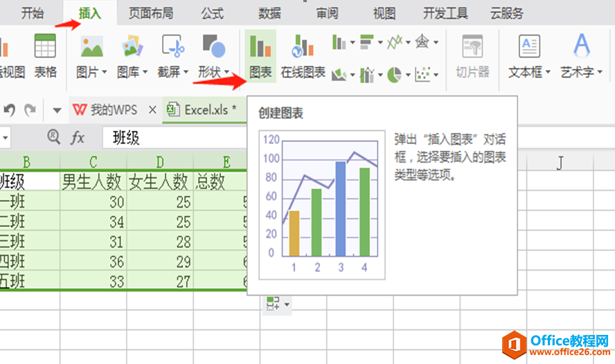Click the chart preview thumbnail in tooltip
Screen dimensions: 615x364
(322, 205)
